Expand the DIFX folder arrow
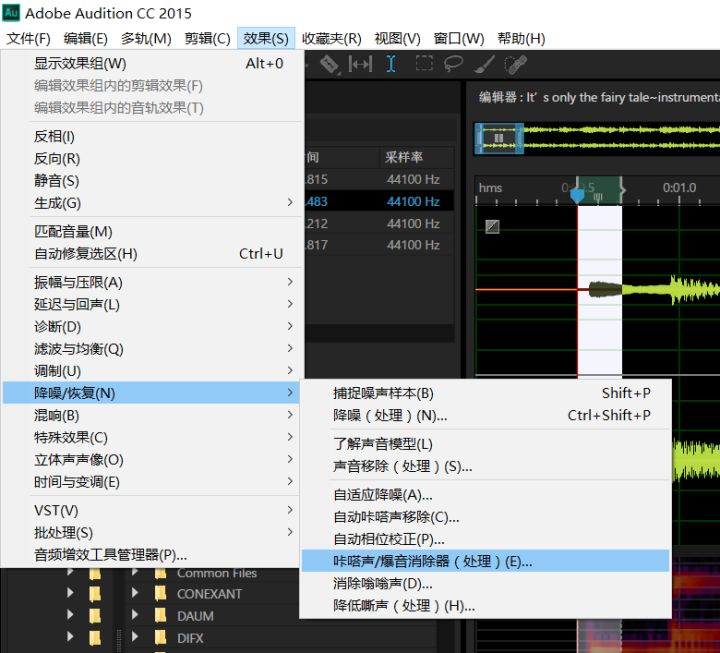The width and height of the screenshot is (720, 653). point(135,637)
